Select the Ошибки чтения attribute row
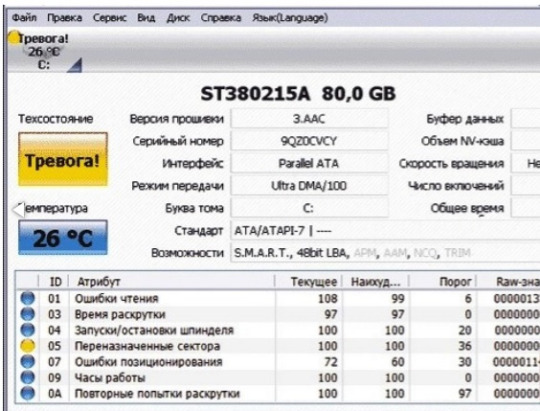Image resolution: width=540 pixels, height=411 pixels. [278, 298]
